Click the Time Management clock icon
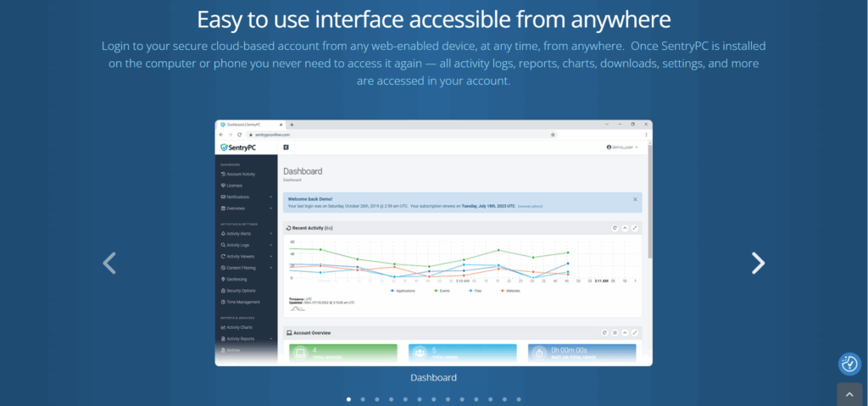This screenshot has height=406, width=868. point(223,302)
